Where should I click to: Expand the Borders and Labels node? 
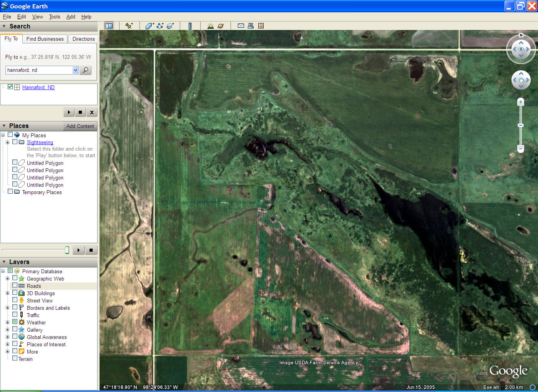pyautogui.click(x=7, y=308)
